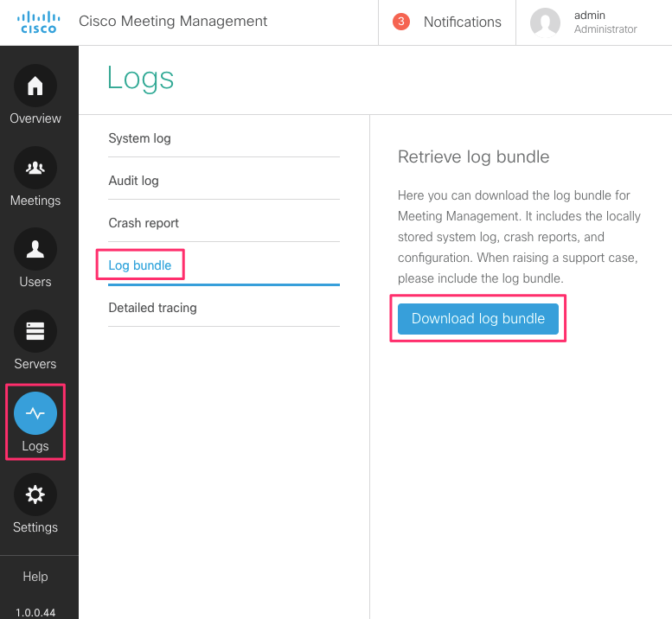
Task: Click the Administrator role label
Action: coord(605,29)
